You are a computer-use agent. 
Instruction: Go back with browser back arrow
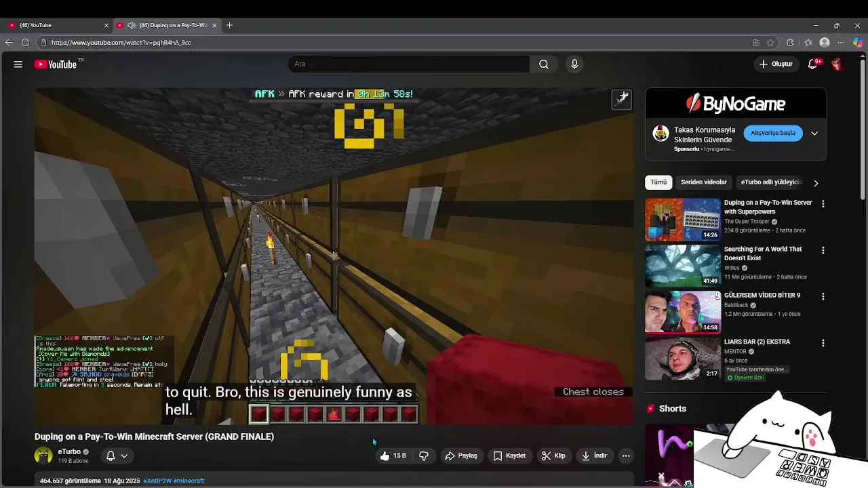point(9,42)
